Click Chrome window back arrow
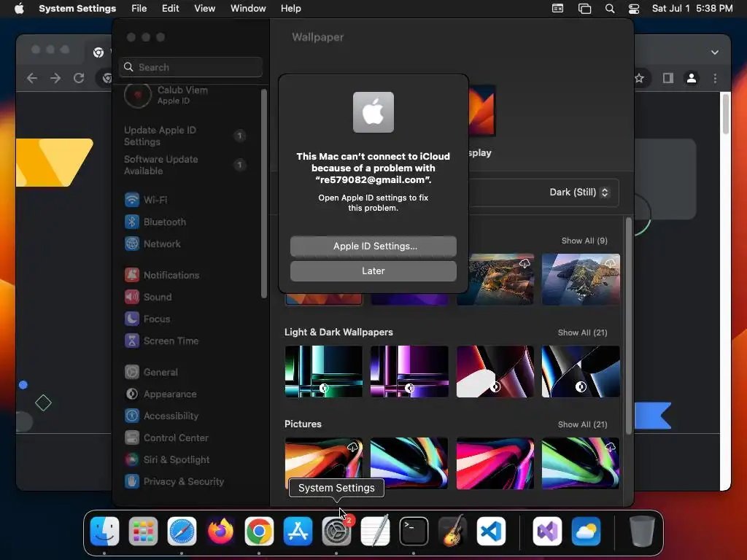This screenshot has width=747, height=560. [x=32, y=78]
